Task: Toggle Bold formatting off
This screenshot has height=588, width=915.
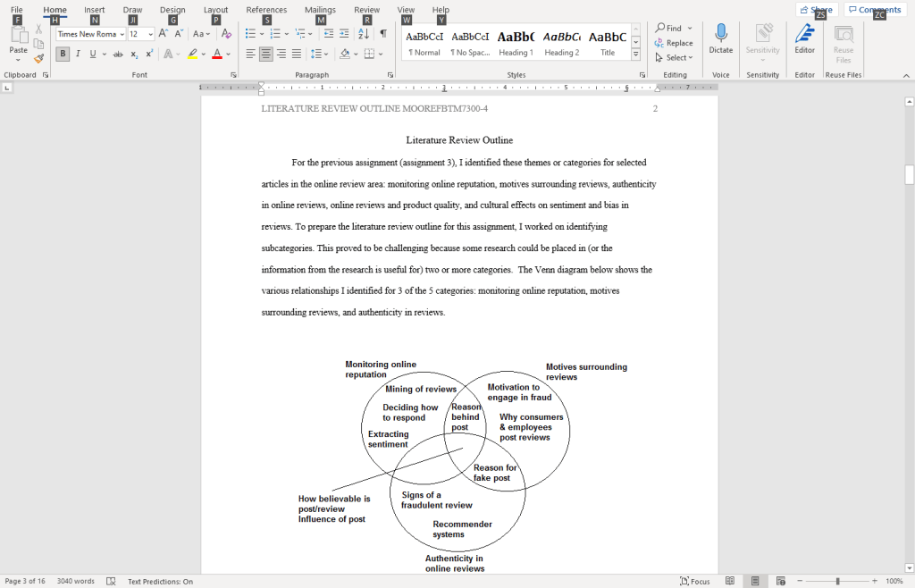Action: tap(63, 54)
